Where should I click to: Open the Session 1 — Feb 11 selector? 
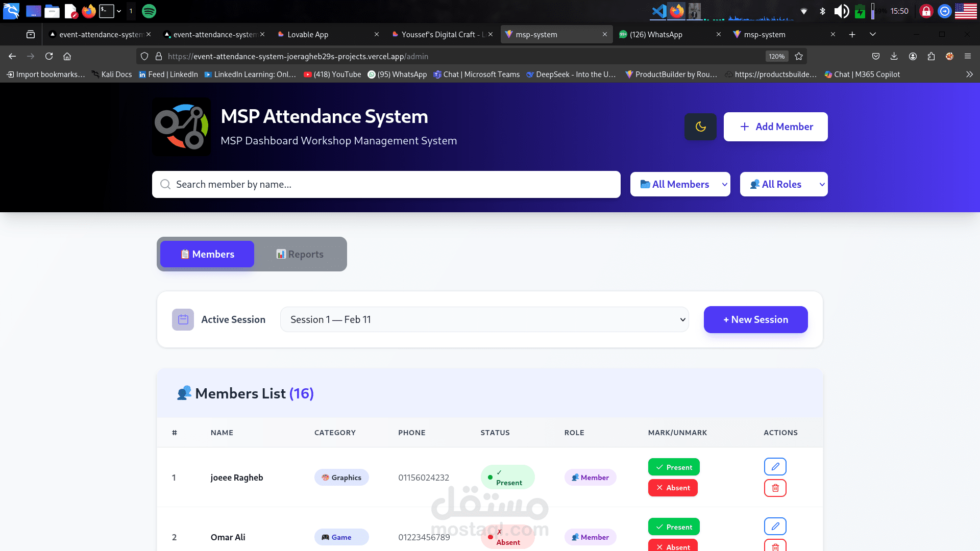484,320
